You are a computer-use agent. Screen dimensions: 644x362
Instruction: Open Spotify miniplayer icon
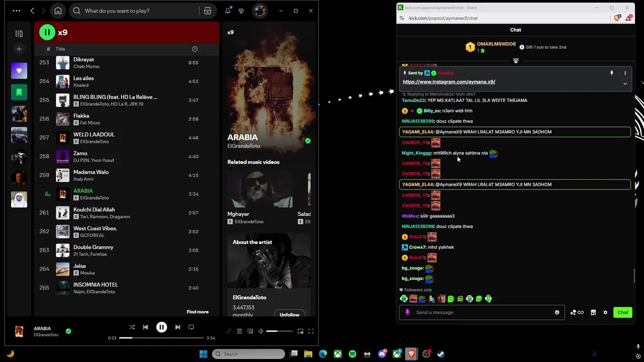pyautogui.click(x=300, y=331)
